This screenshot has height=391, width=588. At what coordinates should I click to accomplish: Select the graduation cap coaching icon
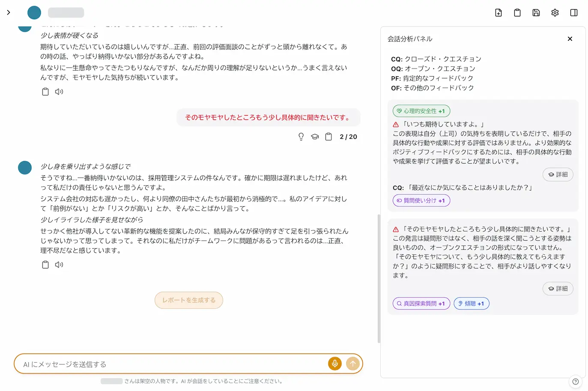click(x=315, y=136)
